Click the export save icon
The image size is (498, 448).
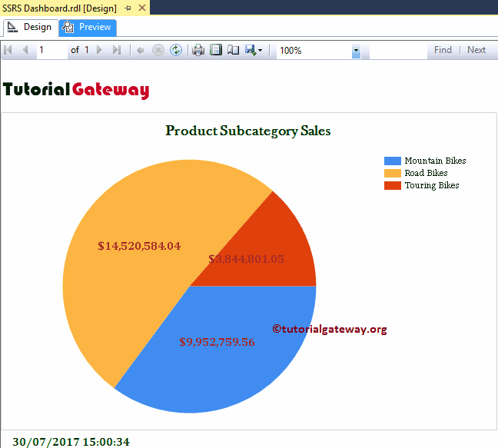pos(251,50)
